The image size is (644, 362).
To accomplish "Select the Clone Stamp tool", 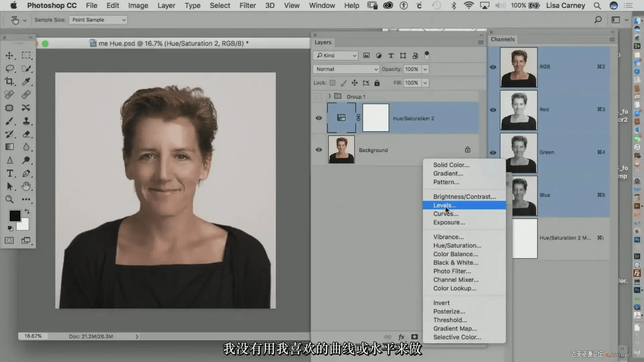I will click(26, 121).
